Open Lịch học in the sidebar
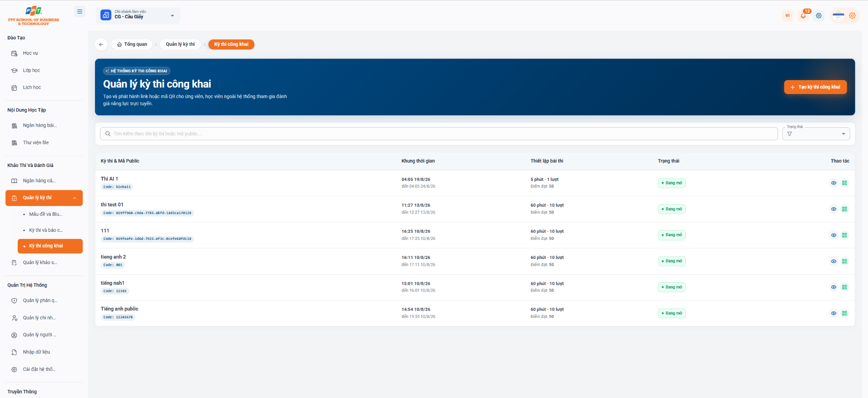The image size is (868, 398). (44, 88)
